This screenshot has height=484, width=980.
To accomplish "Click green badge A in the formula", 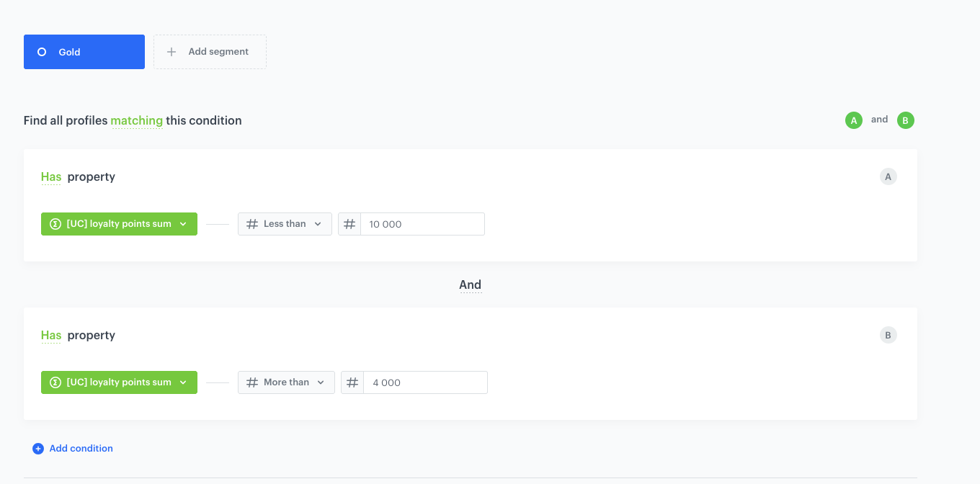I will 854,120.
